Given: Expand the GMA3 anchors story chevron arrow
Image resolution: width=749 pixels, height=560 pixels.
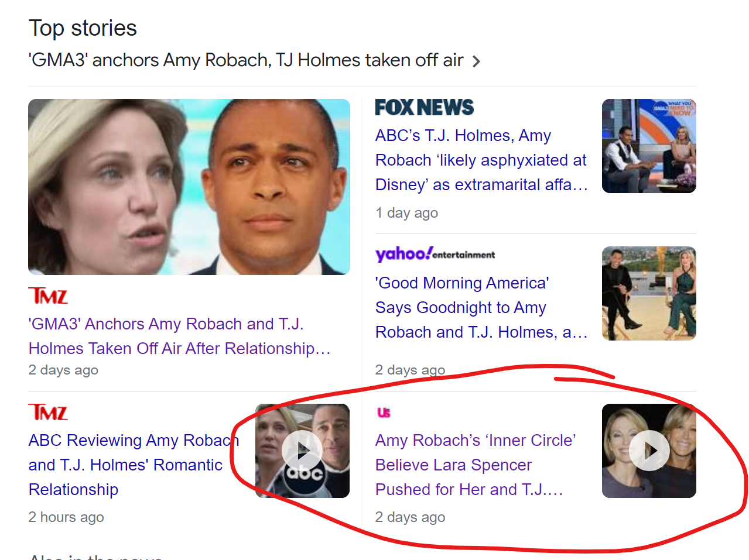Looking at the screenshot, I should (476, 61).
